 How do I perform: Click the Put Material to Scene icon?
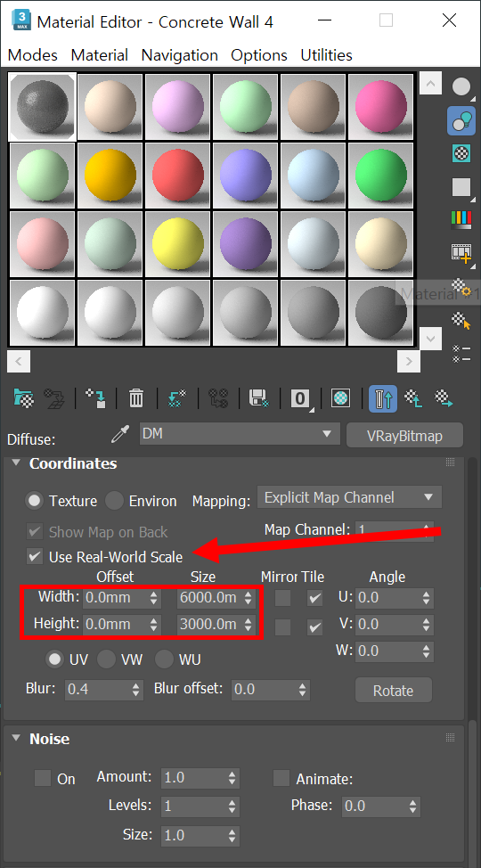click(x=54, y=398)
